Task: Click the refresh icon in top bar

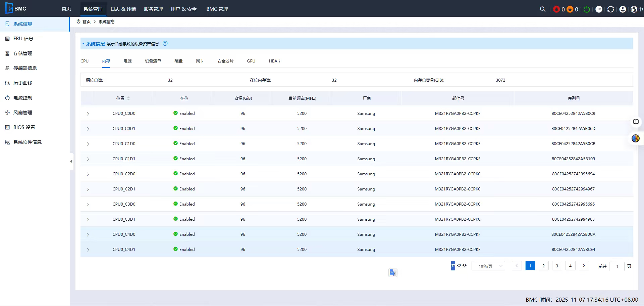Action: pos(610,9)
